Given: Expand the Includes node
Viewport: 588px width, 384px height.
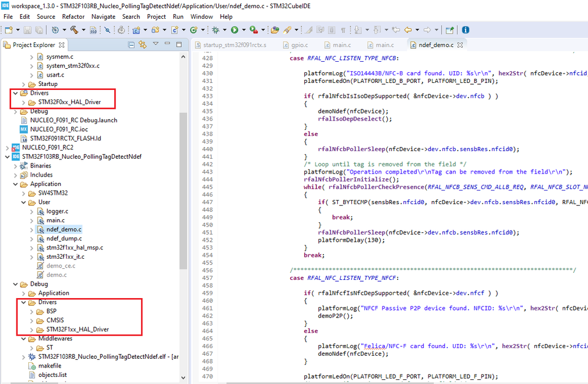Looking at the screenshot, I should [x=15, y=175].
